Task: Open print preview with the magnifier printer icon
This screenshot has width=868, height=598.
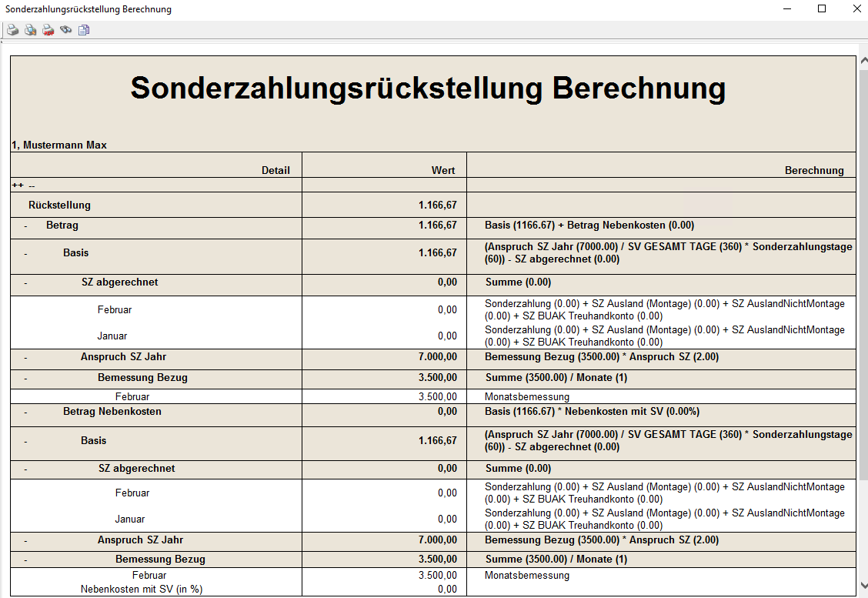Action: pyautogui.click(x=31, y=30)
